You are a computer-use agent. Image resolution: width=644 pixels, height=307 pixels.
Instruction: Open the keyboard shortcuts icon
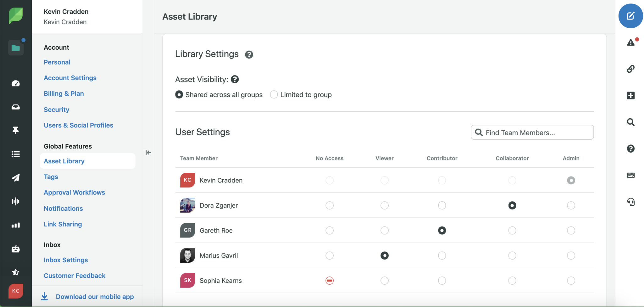click(631, 175)
